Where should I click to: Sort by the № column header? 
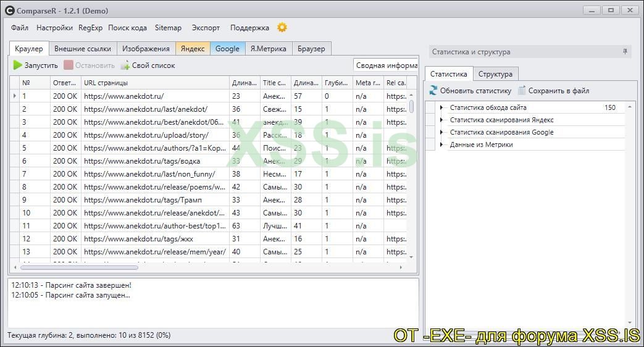[x=35, y=83]
